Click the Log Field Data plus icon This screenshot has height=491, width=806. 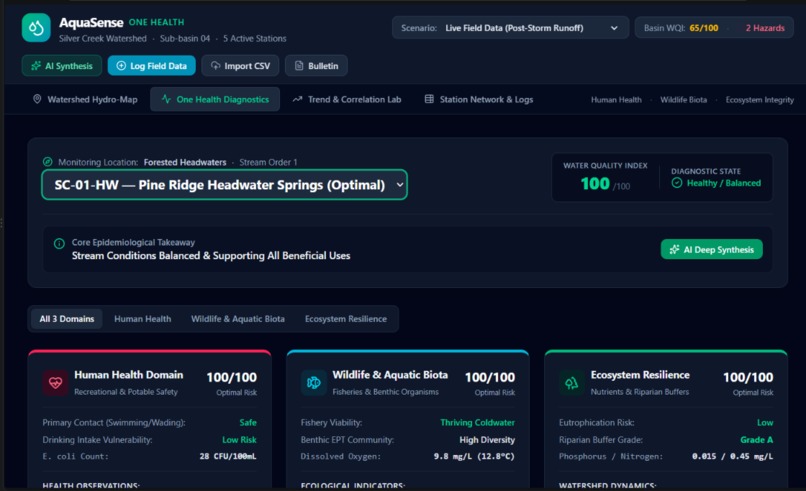pyautogui.click(x=121, y=66)
